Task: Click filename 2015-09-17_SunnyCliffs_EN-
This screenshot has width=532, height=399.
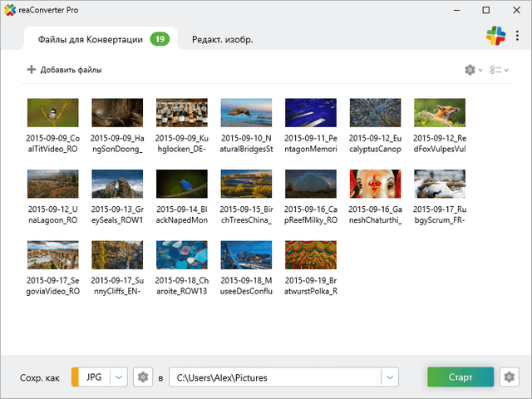Action: (117, 286)
